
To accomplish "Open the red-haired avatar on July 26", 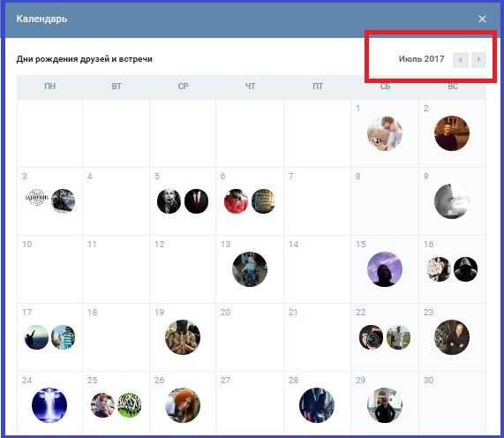I will click(x=183, y=405).
